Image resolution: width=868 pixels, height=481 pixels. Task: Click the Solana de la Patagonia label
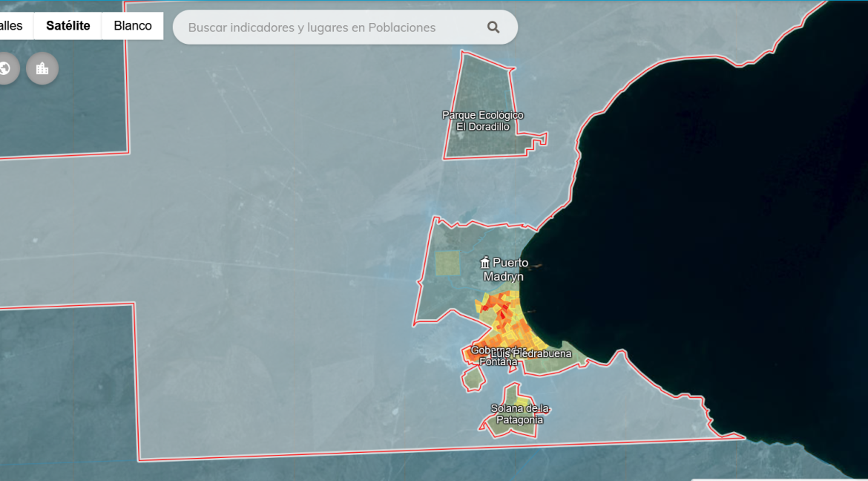[x=519, y=414]
